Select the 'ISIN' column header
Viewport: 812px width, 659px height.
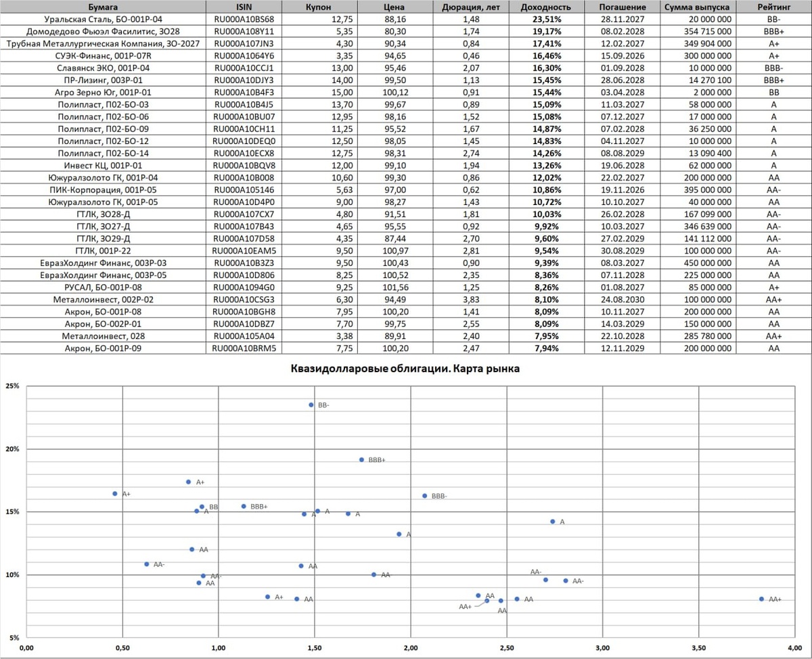click(244, 7)
